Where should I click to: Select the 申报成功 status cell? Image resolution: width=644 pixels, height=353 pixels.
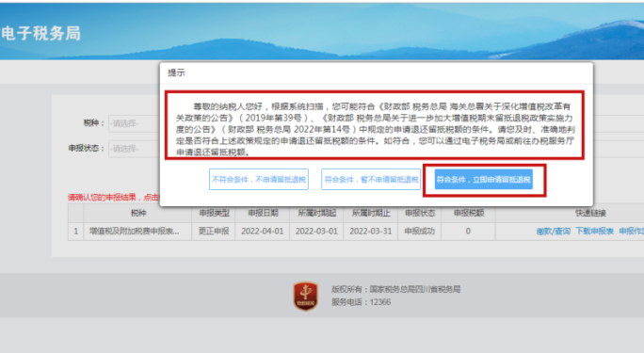[419, 231]
